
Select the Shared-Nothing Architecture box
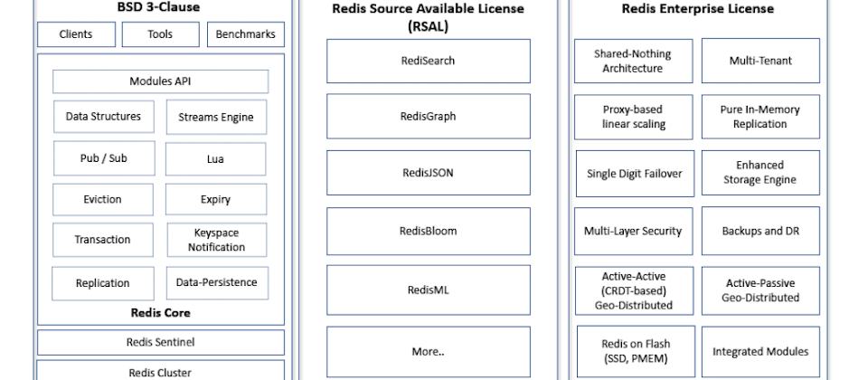tap(633, 61)
